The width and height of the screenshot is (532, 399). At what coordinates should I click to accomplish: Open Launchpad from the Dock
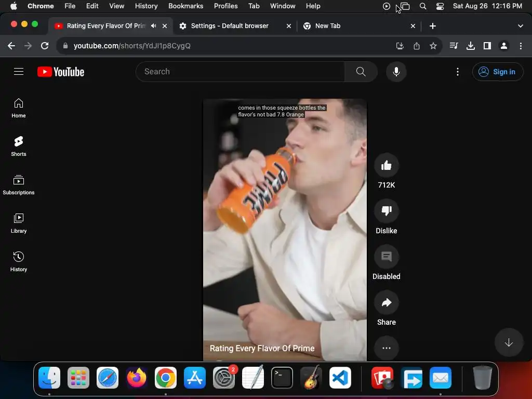(78, 378)
